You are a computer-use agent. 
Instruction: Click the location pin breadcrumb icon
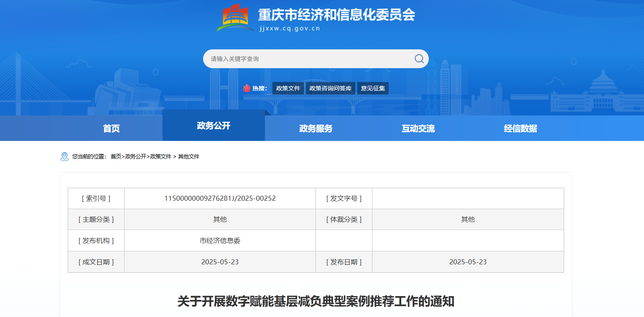pyautogui.click(x=64, y=156)
